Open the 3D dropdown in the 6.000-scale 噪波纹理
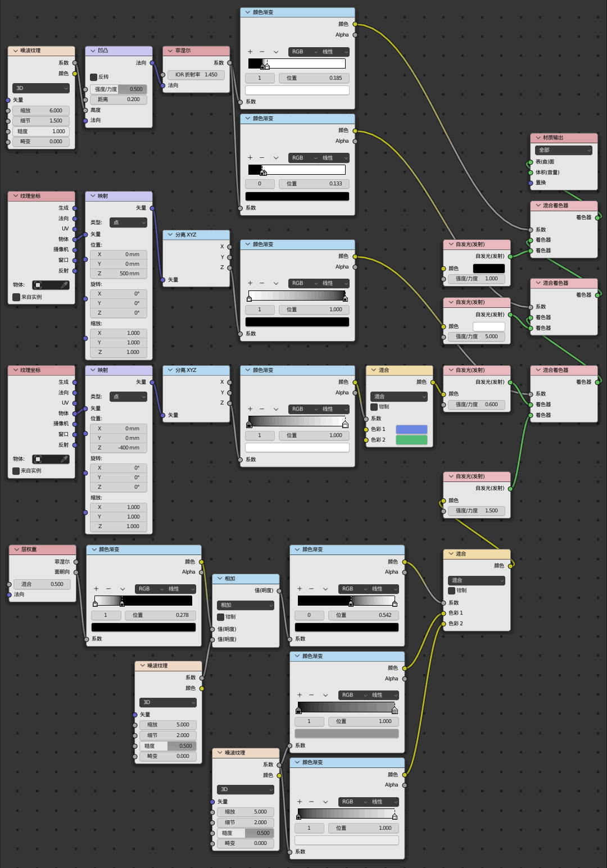 [x=41, y=88]
